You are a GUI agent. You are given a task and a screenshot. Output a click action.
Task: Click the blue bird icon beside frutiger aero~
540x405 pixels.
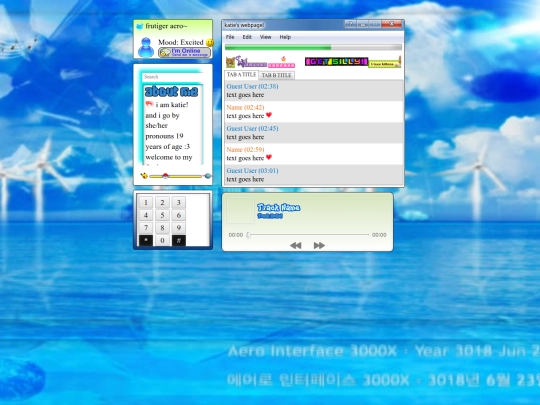139,26
